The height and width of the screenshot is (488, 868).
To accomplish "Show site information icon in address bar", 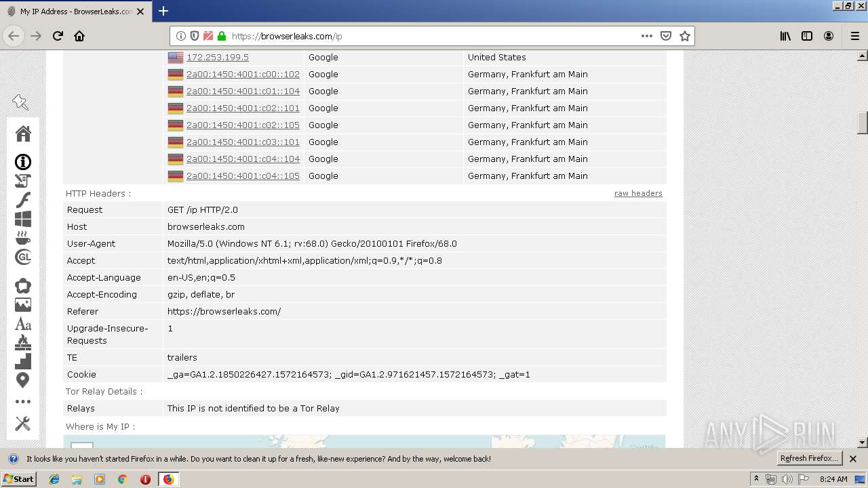I will (181, 36).
